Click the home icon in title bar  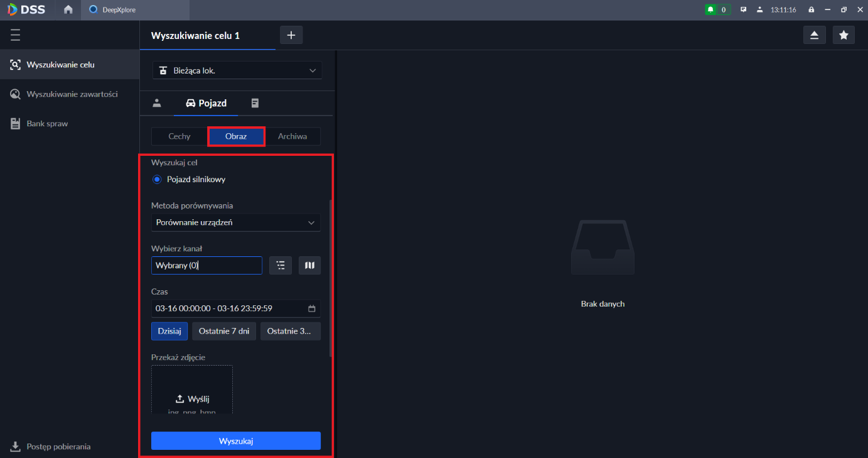coord(68,9)
